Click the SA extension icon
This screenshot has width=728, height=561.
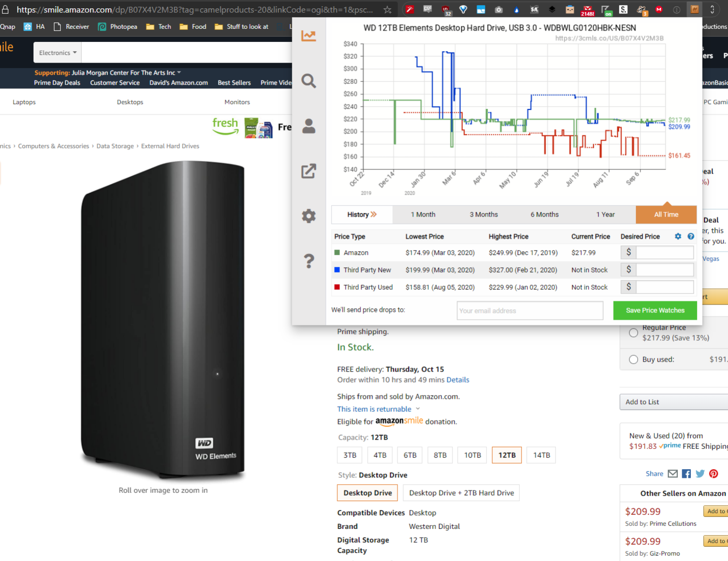534,10
